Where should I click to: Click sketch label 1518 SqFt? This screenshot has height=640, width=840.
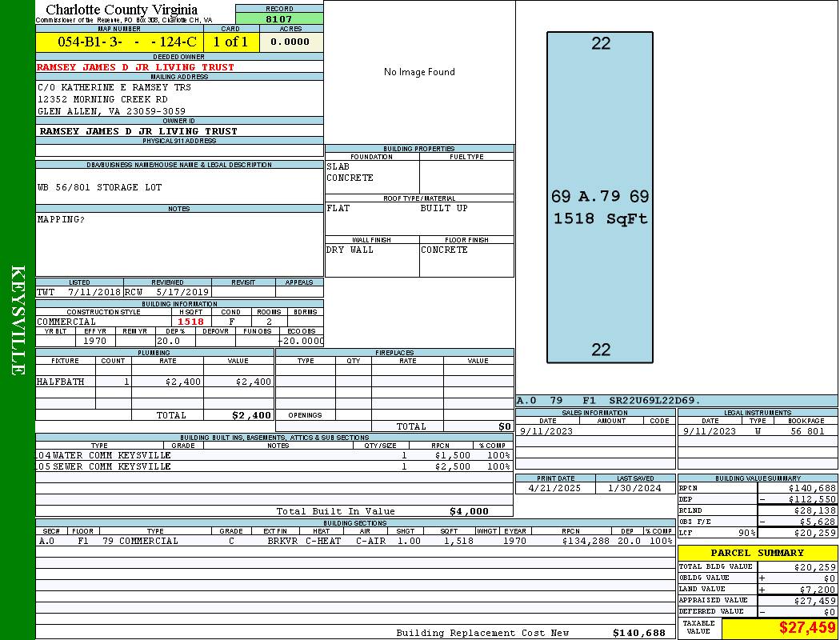[600, 218]
